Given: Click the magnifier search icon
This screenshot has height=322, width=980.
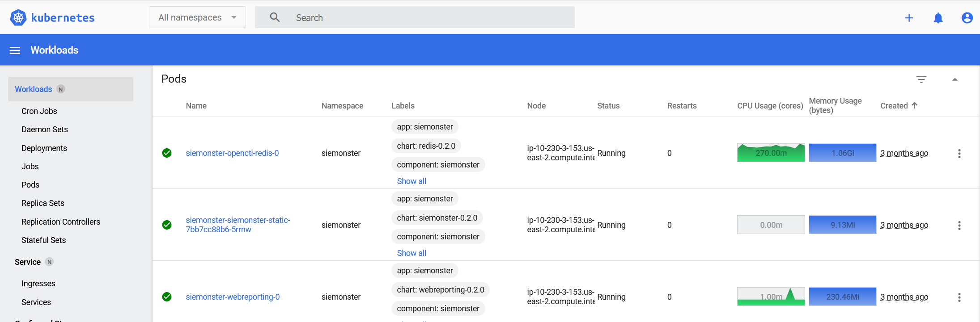Looking at the screenshot, I should pos(275,17).
